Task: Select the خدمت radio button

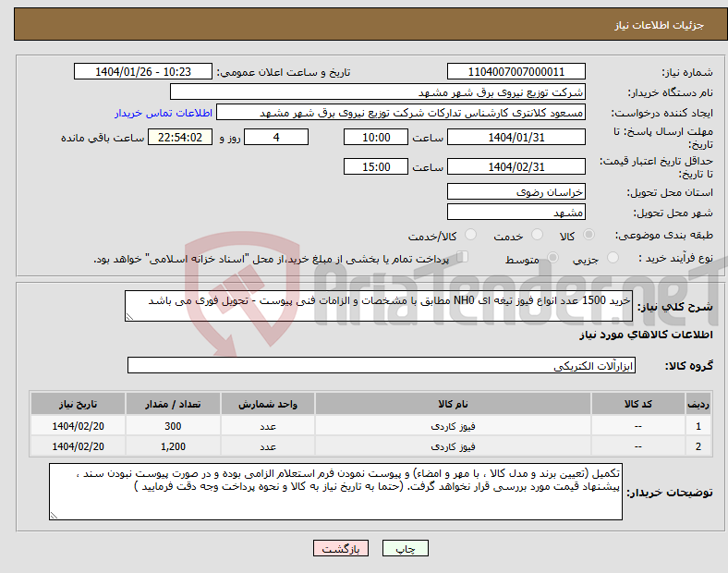Action: pos(537,235)
